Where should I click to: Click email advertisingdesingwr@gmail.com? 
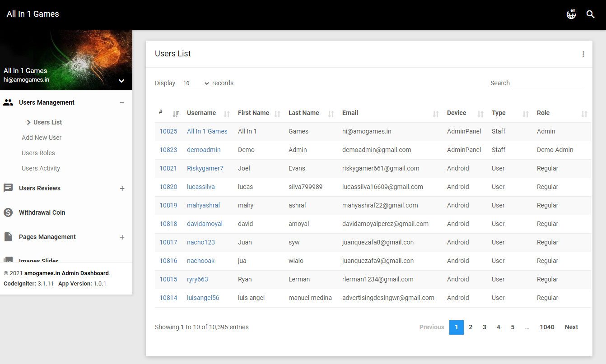(388, 298)
